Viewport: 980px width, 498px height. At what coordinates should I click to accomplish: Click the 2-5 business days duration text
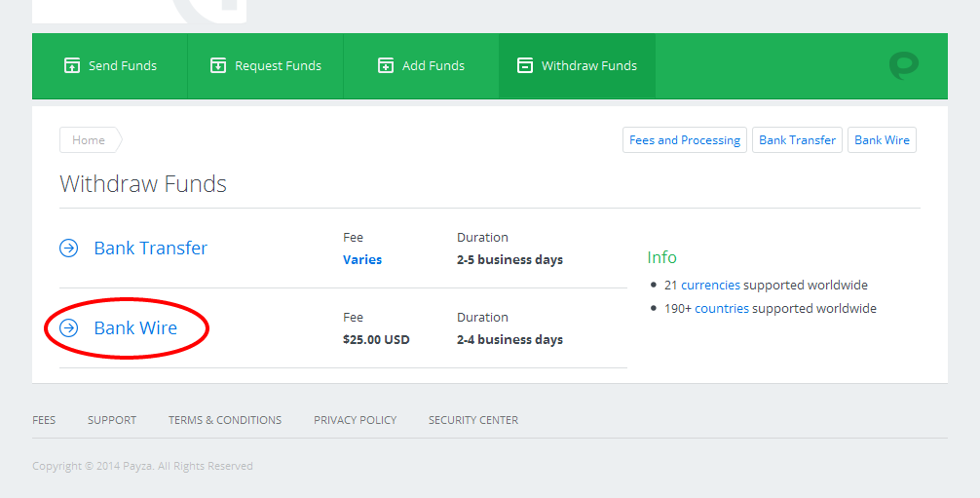tap(510, 259)
